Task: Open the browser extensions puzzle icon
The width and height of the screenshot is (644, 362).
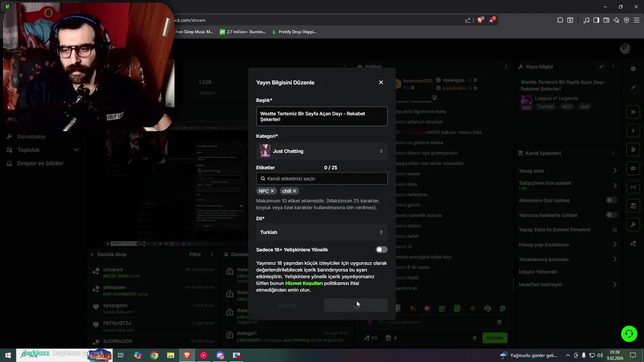Action: [560, 20]
